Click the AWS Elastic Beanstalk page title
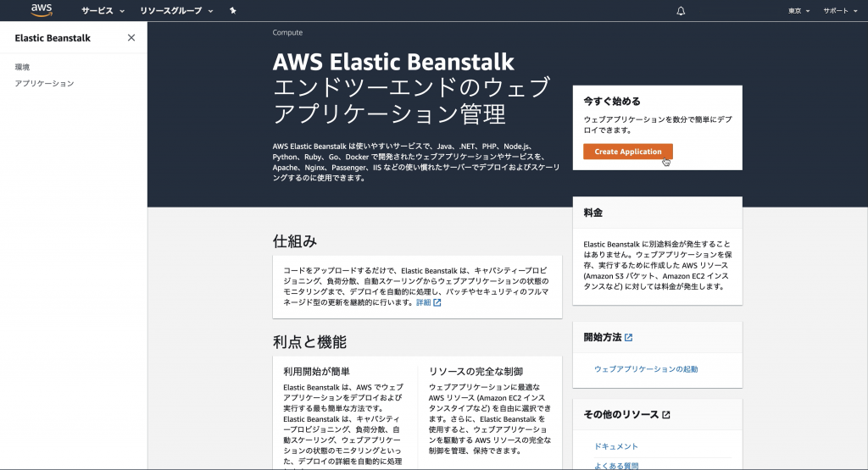The image size is (868, 470). pos(393,62)
